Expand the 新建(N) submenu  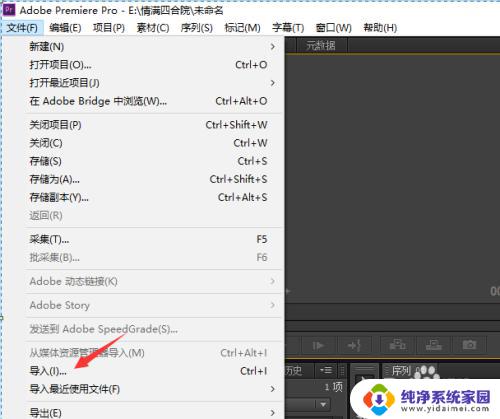coord(273,46)
